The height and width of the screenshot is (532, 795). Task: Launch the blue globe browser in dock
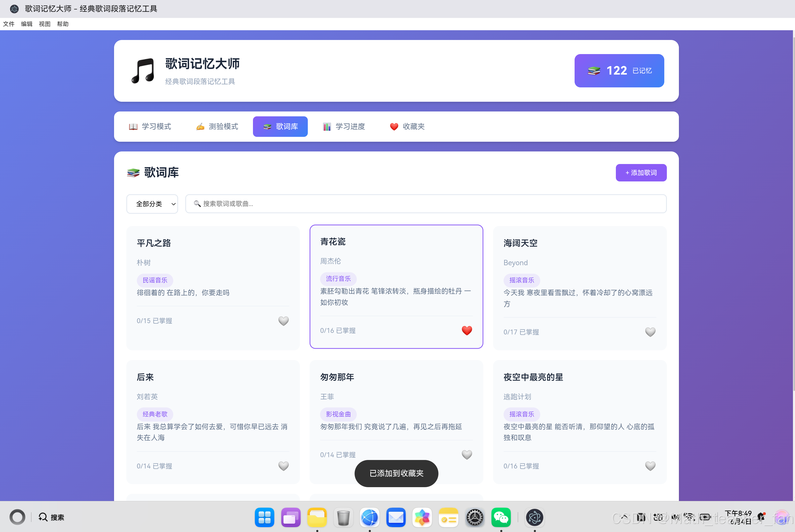click(370, 517)
